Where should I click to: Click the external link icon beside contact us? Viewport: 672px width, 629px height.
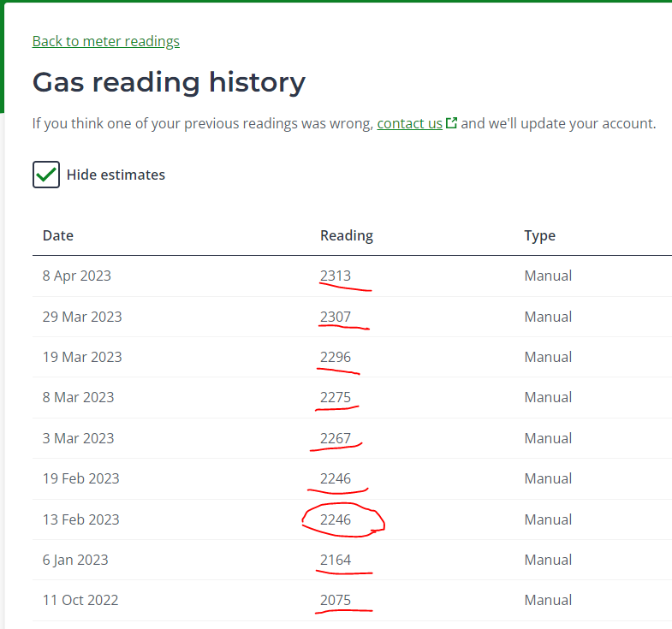coord(451,123)
